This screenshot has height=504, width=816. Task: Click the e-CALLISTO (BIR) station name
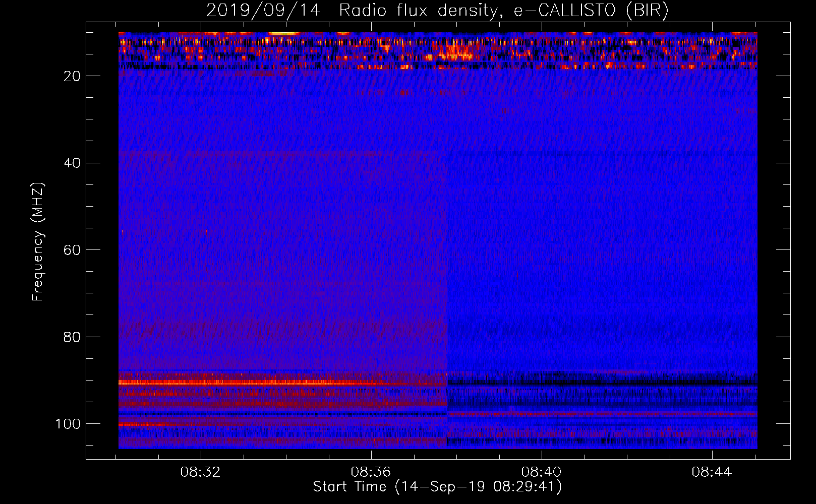pyautogui.click(x=591, y=10)
